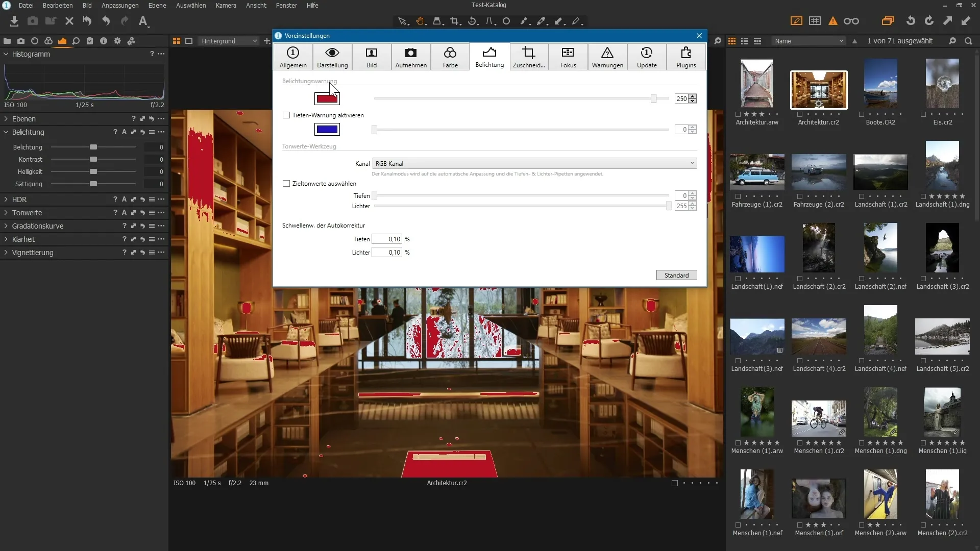Click the browser search magnifier icon
This screenshot has width=980, height=551.
(x=968, y=41)
